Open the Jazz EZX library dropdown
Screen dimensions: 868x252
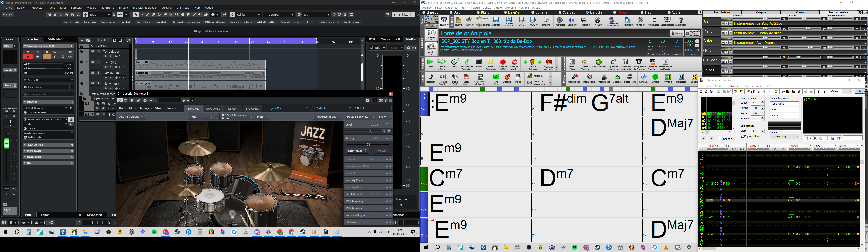(x=289, y=108)
